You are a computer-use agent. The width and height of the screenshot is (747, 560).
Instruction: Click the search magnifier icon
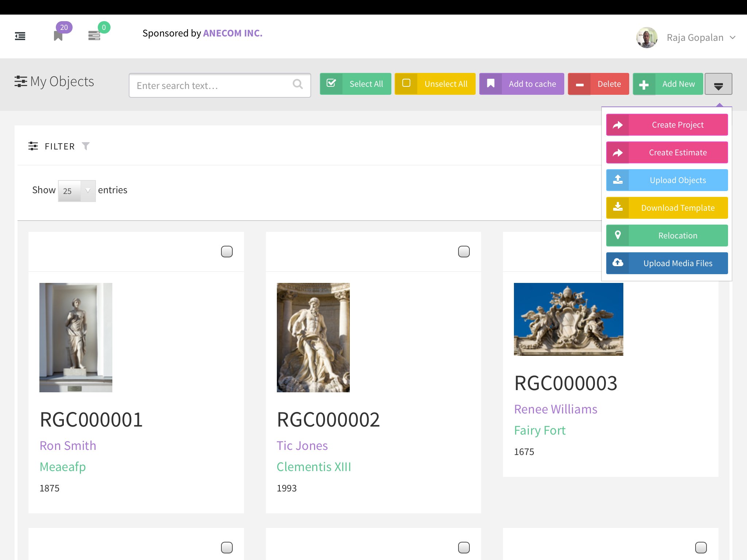(x=298, y=84)
